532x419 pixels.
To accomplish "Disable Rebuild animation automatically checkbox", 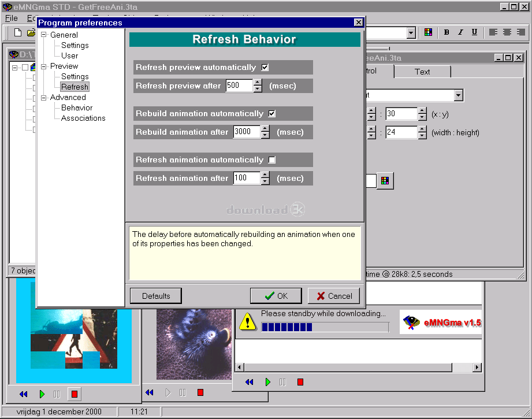I will tap(271, 113).
